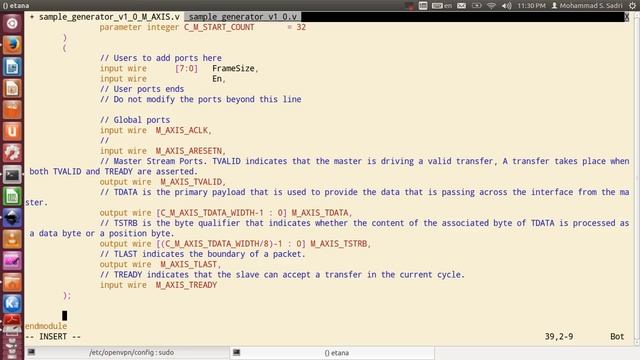Open the 11:30 PM clock menu
Viewport: 640px width, 360px height.
click(531, 6)
